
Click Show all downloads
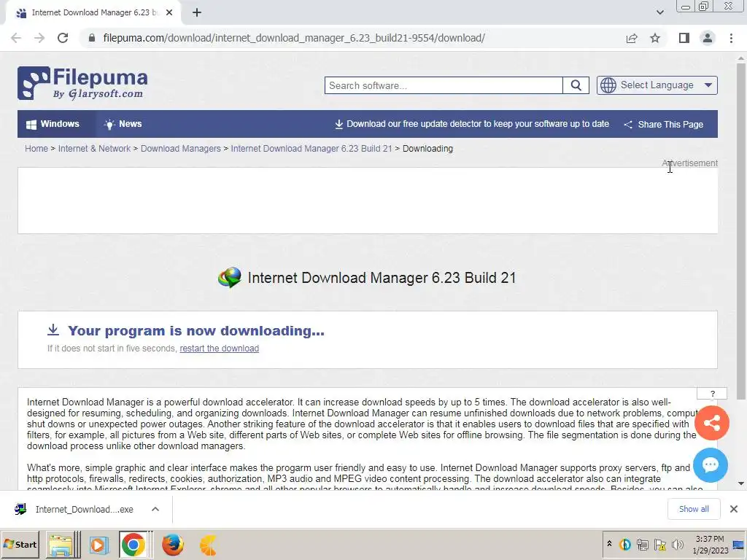694,509
